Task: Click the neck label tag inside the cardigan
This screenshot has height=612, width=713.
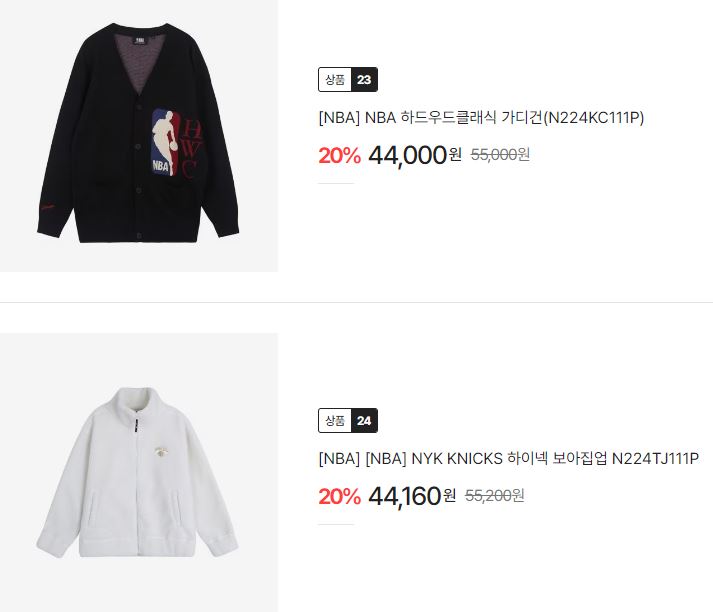Action: click(x=139, y=40)
